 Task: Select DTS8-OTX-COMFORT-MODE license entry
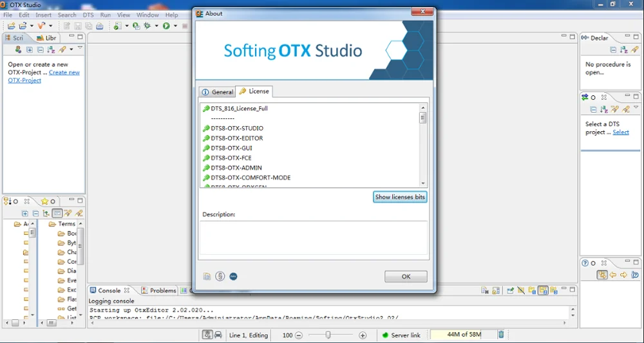[x=247, y=178]
